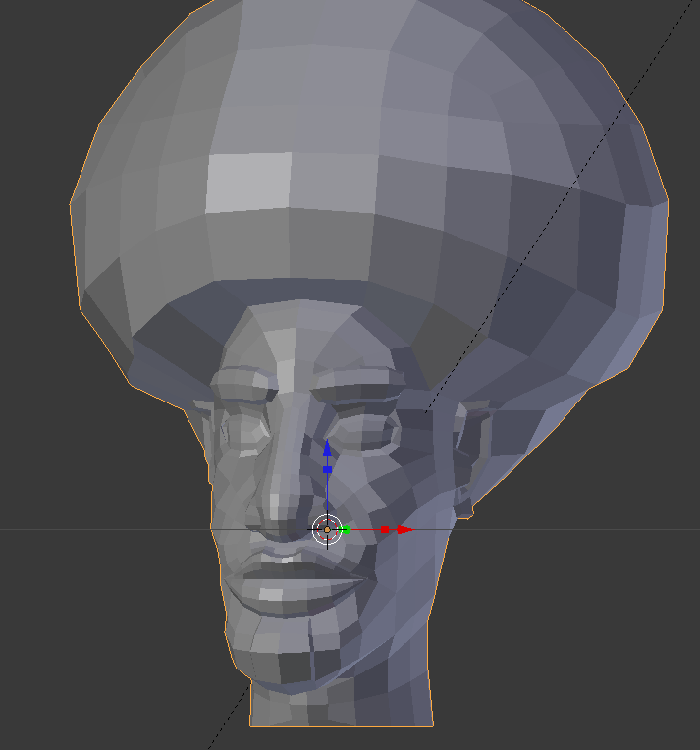The width and height of the screenshot is (700, 750).
Task: Click the red X-axis scale square handle
Action: pos(385,529)
